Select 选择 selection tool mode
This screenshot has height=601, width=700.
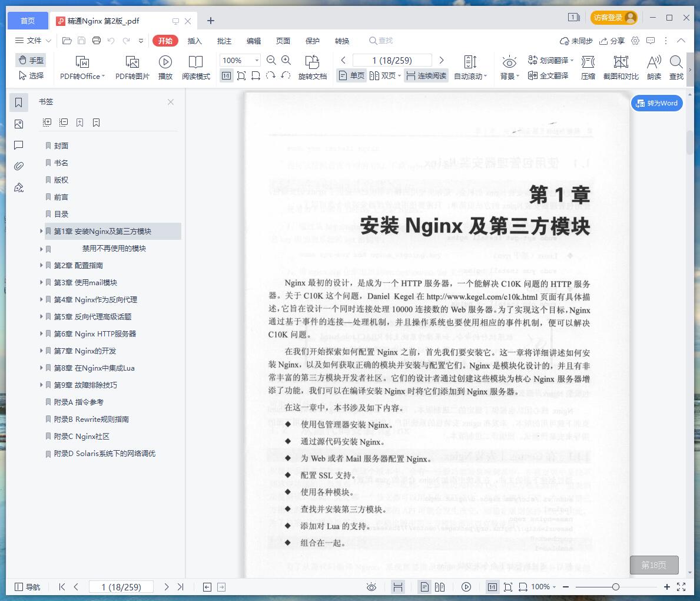coord(31,76)
